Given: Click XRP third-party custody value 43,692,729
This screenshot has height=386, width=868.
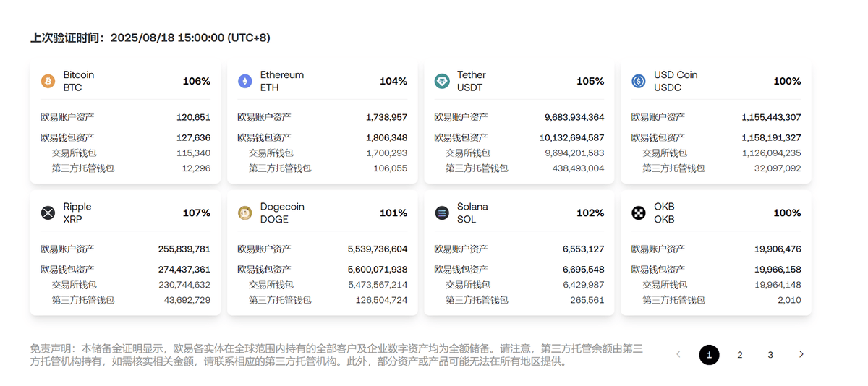Looking at the screenshot, I should tap(187, 299).
